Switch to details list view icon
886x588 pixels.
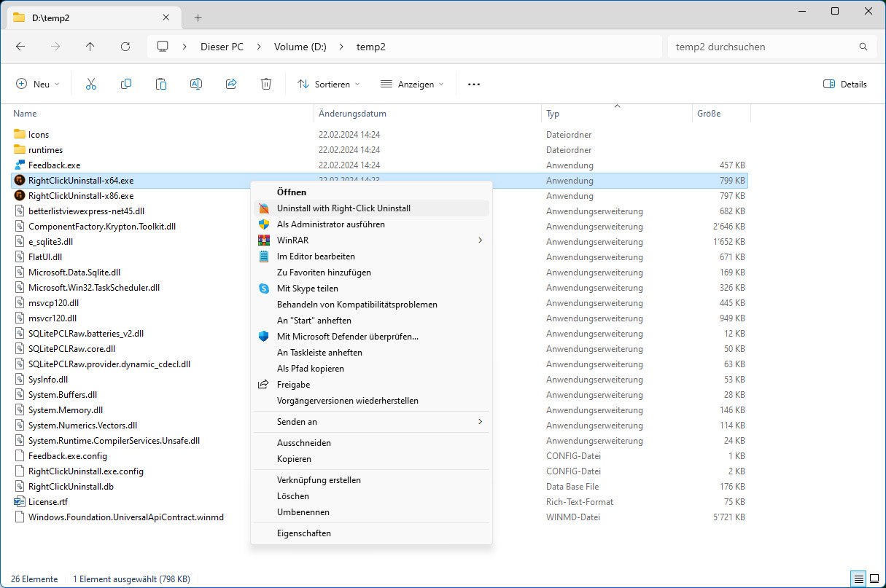(x=858, y=579)
